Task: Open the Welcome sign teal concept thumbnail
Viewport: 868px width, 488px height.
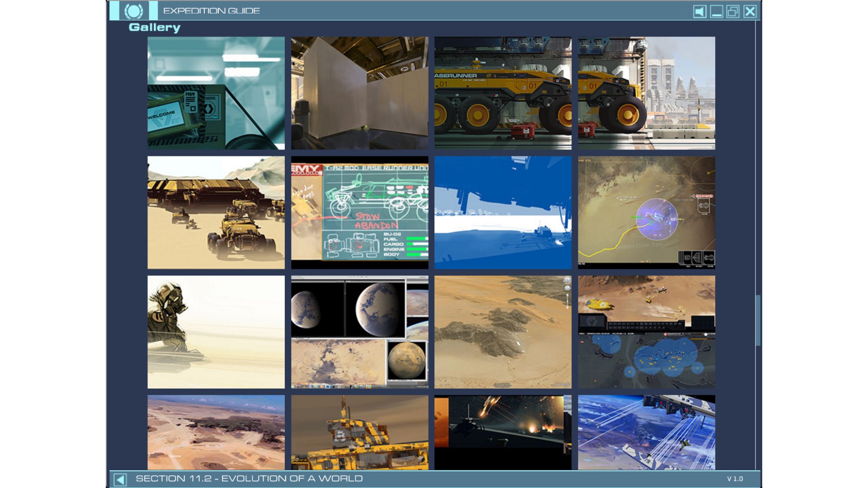Action: 216,93
